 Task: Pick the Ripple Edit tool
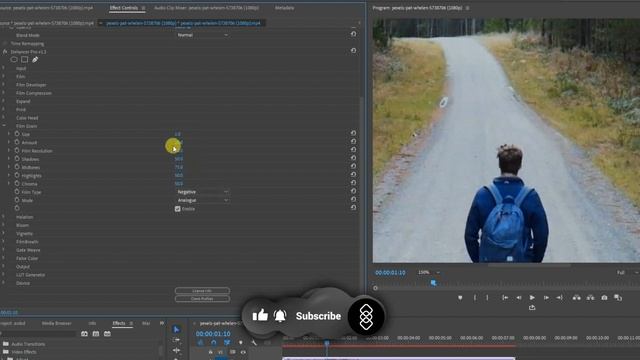point(176,350)
